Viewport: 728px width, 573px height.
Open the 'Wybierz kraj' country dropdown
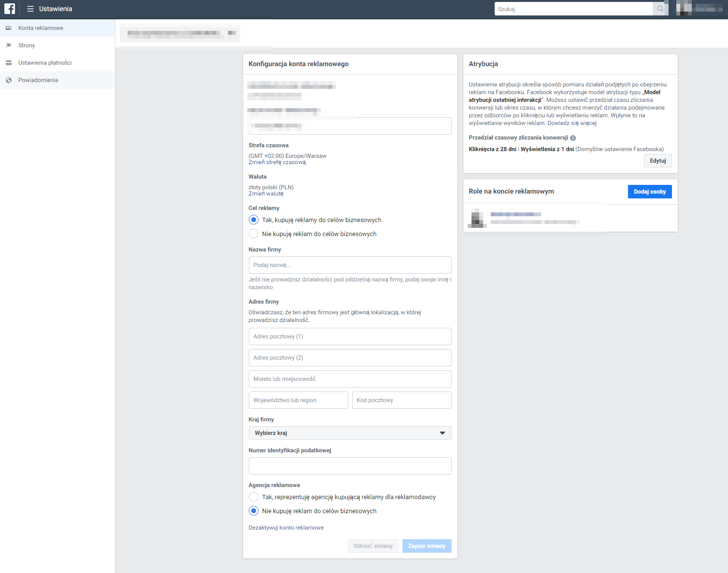coord(350,433)
